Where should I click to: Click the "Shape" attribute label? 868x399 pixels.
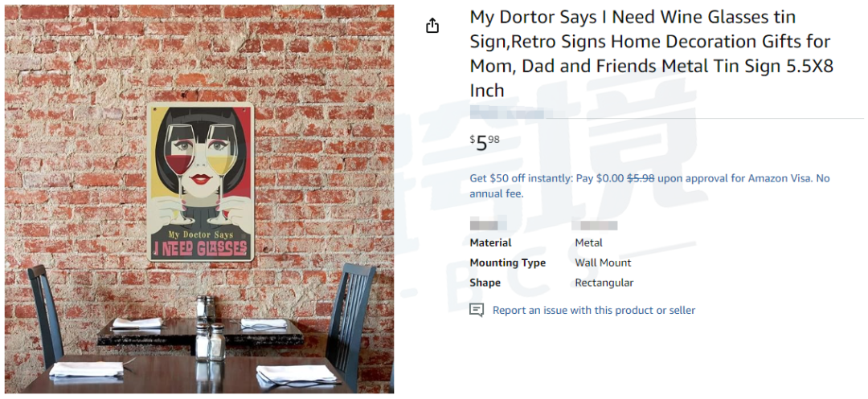(x=485, y=283)
